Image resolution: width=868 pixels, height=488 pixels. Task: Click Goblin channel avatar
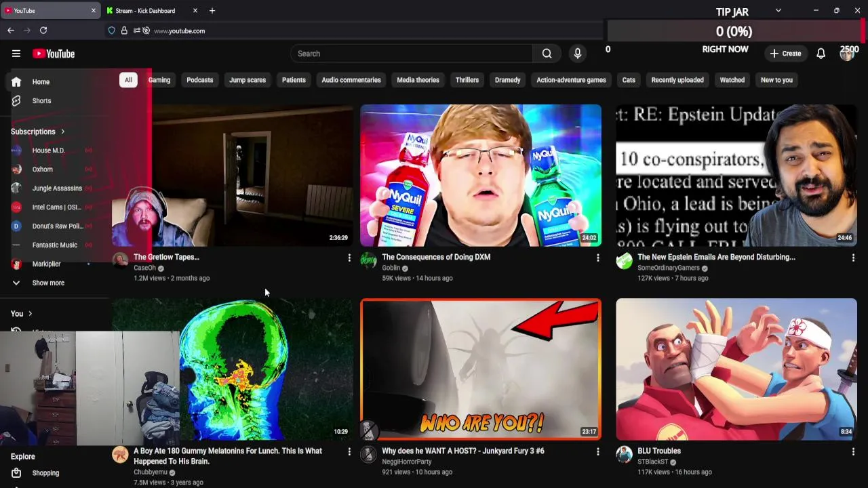[x=368, y=260]
